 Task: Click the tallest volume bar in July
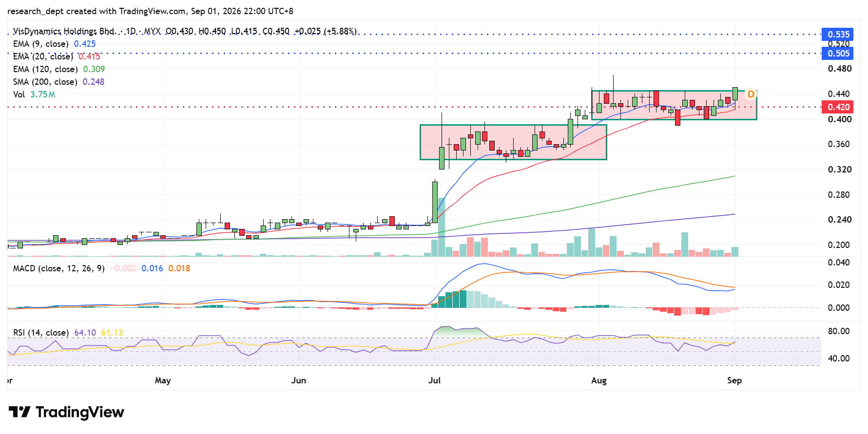point(442,227)
